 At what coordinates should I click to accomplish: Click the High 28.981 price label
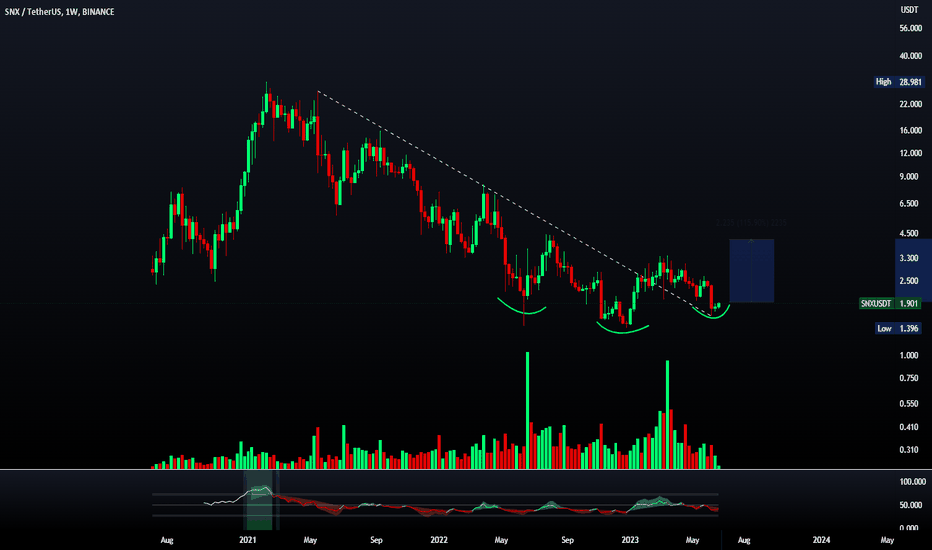click(x=899, y=81)
